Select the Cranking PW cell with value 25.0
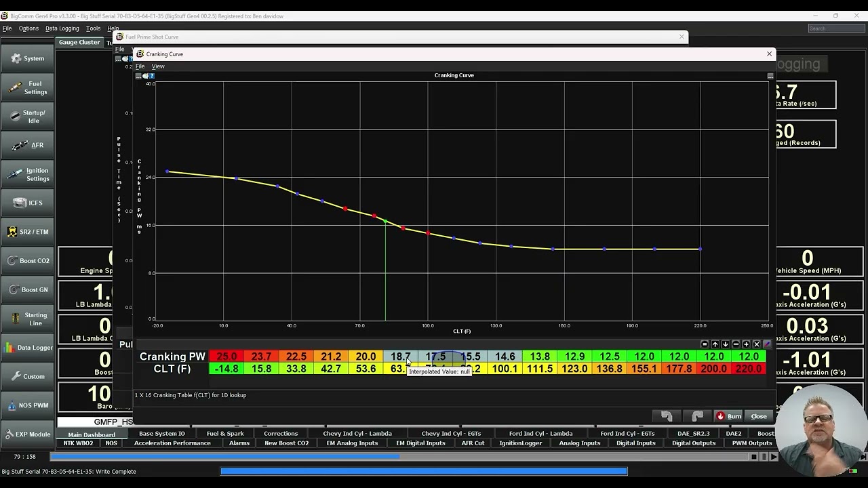 pyautogui.click(x=226, y=357)
